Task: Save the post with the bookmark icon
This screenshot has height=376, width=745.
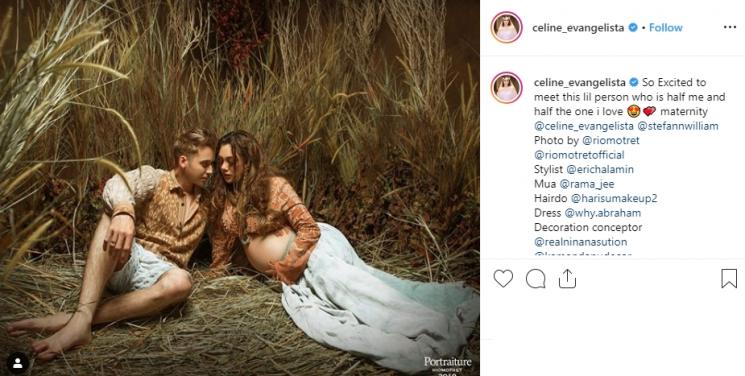Action: click(x=729, y=279)
